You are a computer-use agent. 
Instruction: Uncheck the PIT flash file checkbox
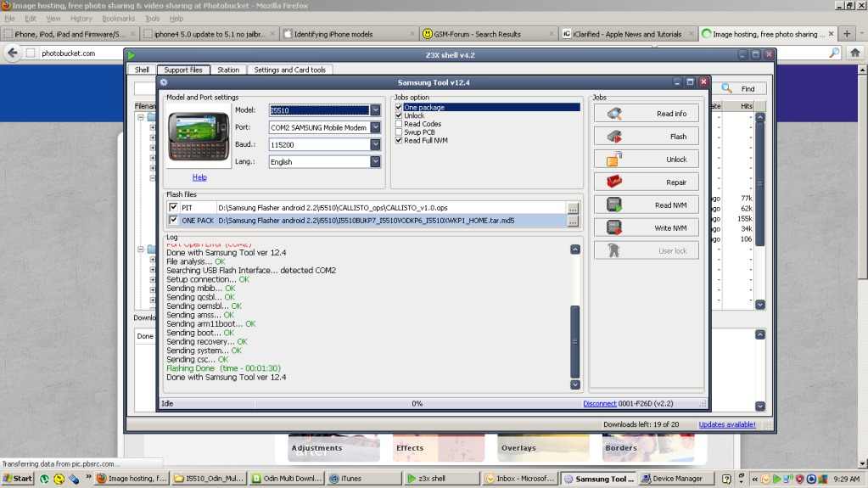point(173,207)
